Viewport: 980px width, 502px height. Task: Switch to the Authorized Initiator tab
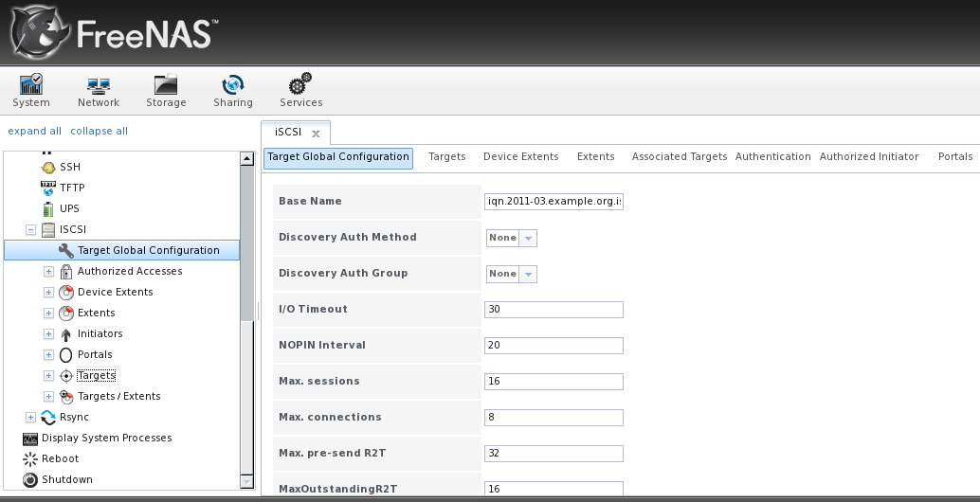click(x=869, y=156)
